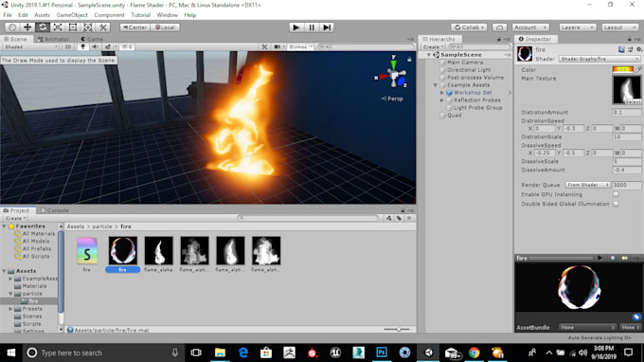
Task: Switch to the Game tab
Action: point(92,39)
